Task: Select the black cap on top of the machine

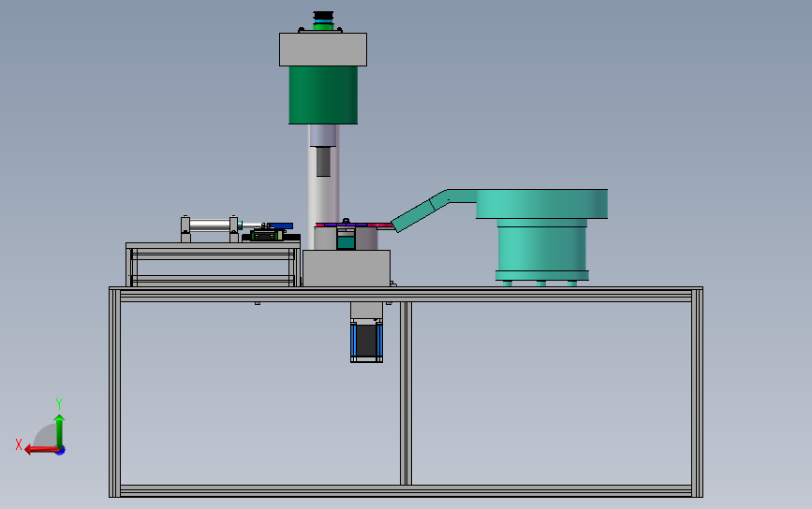Action: tap(323, 17)
